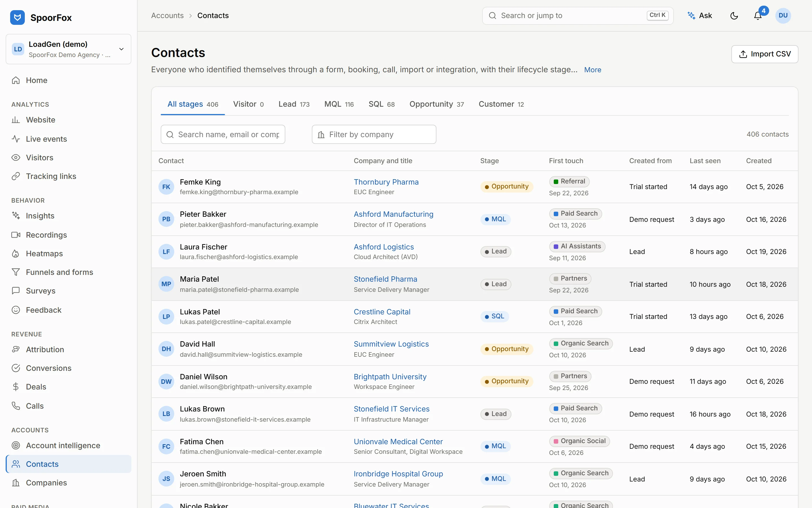The image size is (812, 508).
Task: Open Funnels and forms page
Action: click(68, 272)
